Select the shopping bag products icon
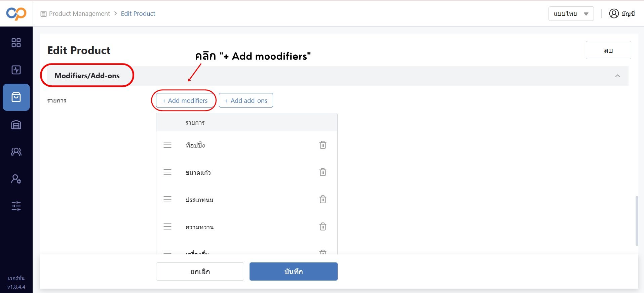This screenshot has width=644, height=293. click(16, 97)
